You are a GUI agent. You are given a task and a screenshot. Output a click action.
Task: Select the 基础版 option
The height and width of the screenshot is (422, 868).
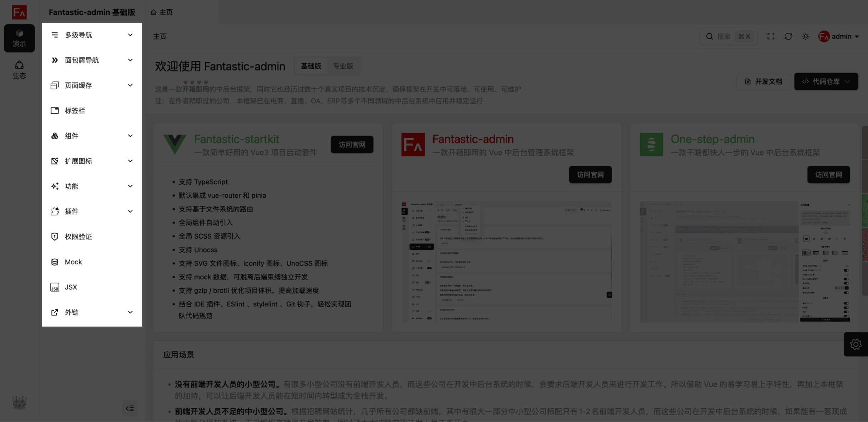click(x=311, y=66)
